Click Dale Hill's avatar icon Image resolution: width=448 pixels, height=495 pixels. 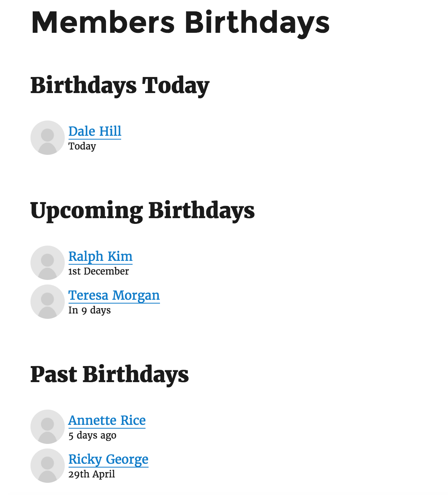click(47, 138)
